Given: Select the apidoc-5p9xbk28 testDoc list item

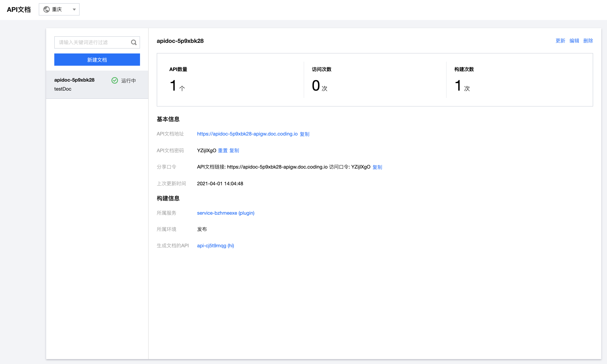Looking at the screenshot, I should pos(97,85).
